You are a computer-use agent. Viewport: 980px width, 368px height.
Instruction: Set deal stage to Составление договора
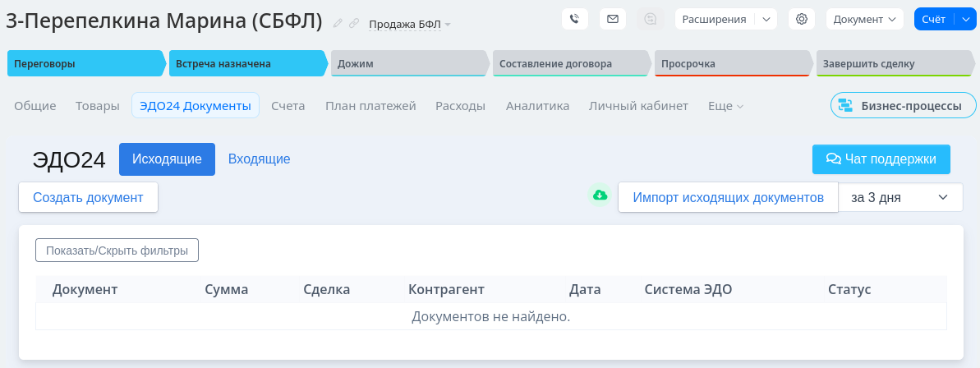[x=567, y=64]
